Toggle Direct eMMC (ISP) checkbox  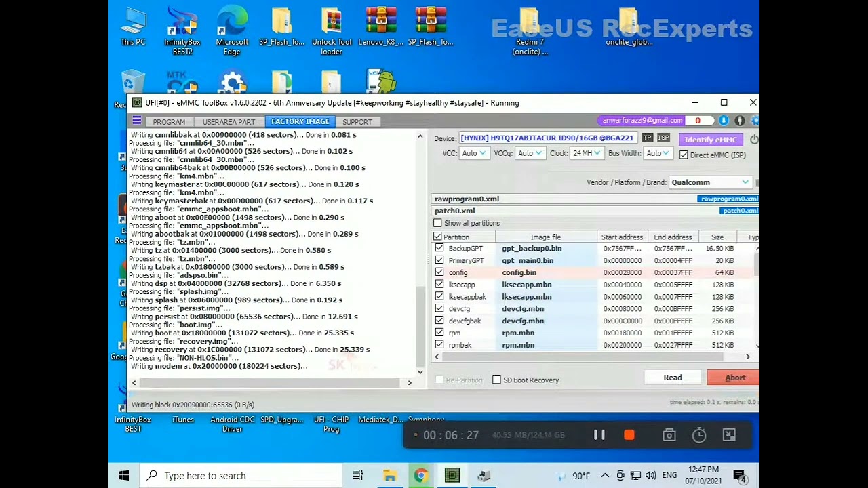click(x=684, y=155)
